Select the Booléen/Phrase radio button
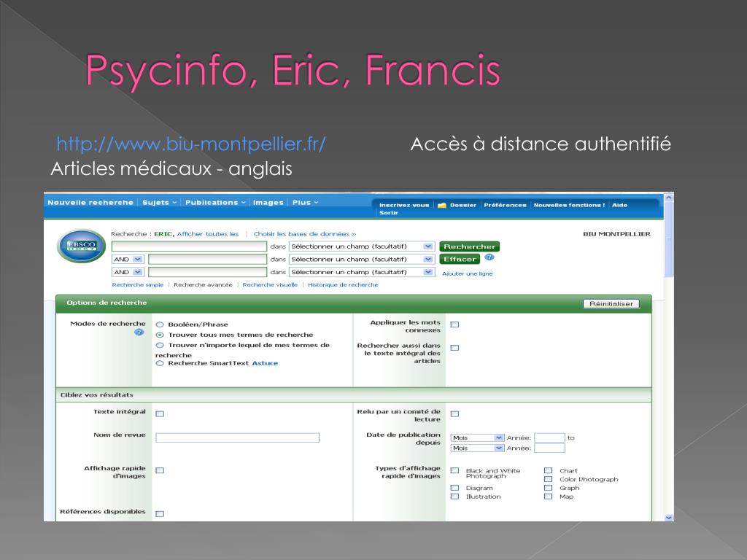Viewport: 747px width, 560px height. pos(160,324)
